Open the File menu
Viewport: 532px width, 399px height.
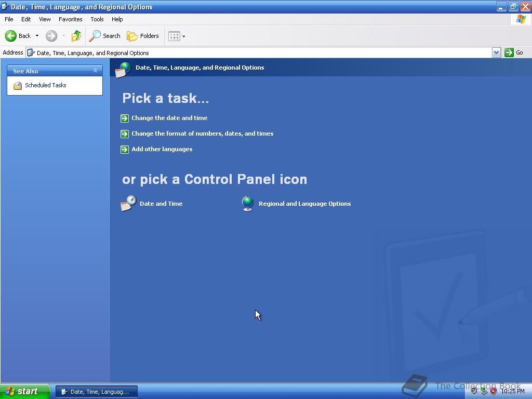pos(9,19)
